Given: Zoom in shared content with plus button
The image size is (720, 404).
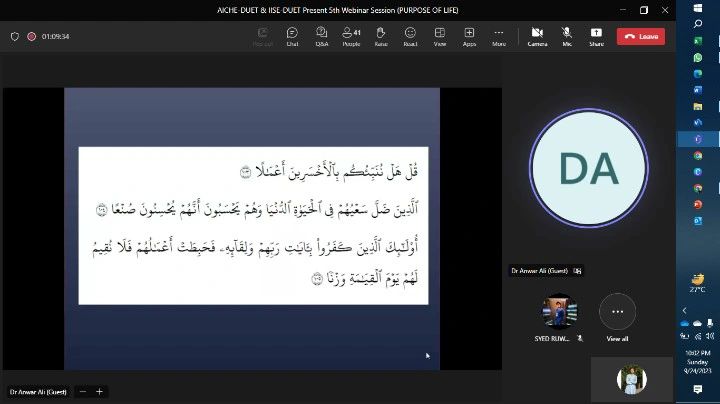Looking at the screenshot, I should pyautogui.click(x=99, y=392).
